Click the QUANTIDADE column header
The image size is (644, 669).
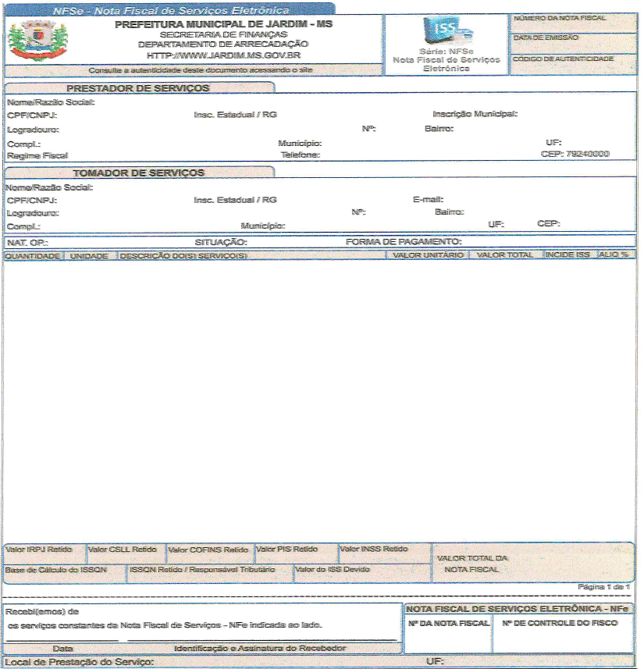[x=33, y=255]
